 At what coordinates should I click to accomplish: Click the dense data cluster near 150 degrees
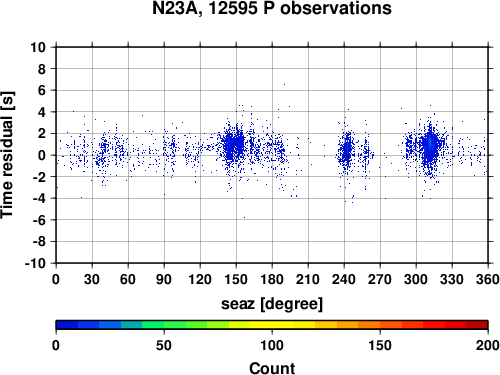pyautogui.click(x=233, y=146)
